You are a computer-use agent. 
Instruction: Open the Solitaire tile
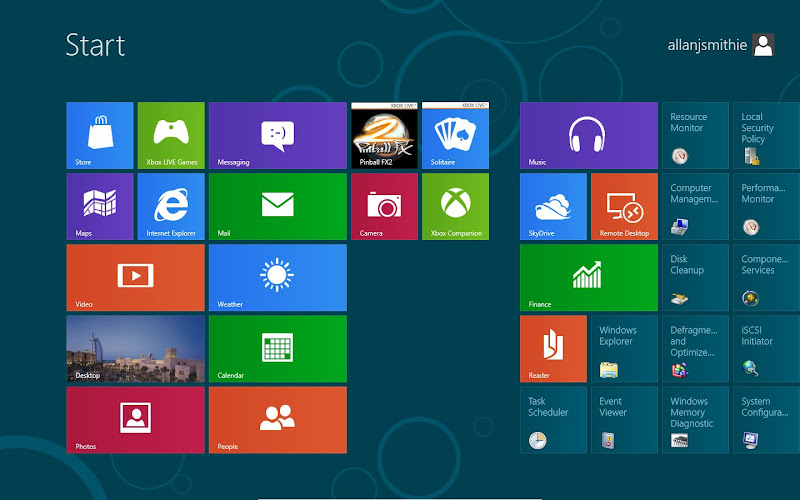[x=455, y=135]
